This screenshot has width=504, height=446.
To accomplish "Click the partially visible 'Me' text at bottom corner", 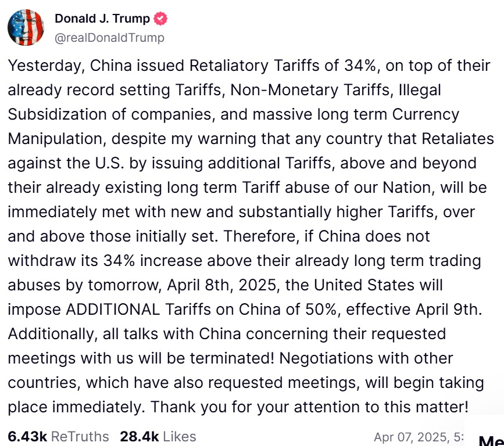I will tap(491, 441).
